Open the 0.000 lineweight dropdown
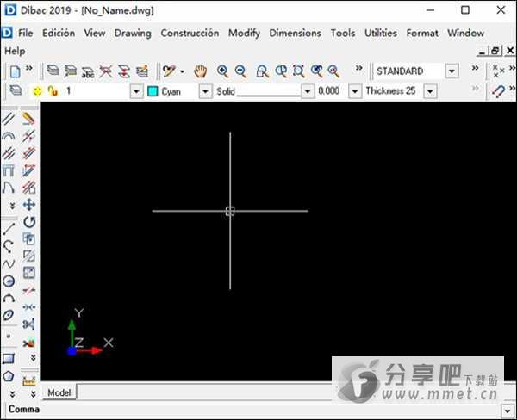The width and height of the screenshot is (517, 420). pyautogui.click(x=355, y=91)
